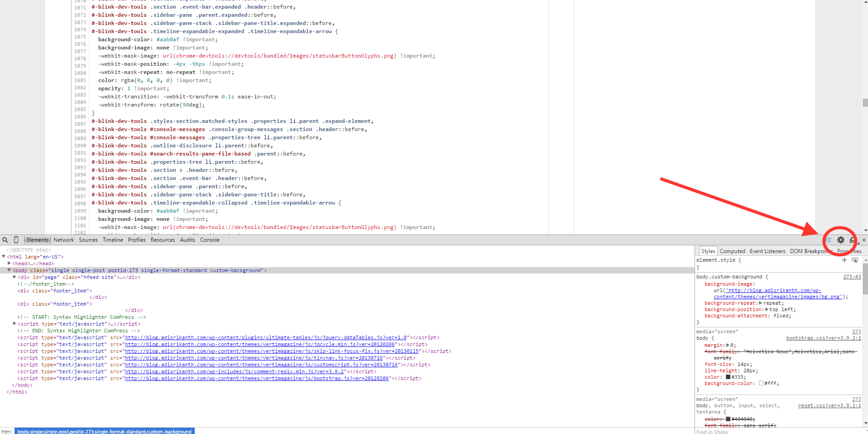Open the Resources tab
The image size is (868, 434).
pos(163,240)
